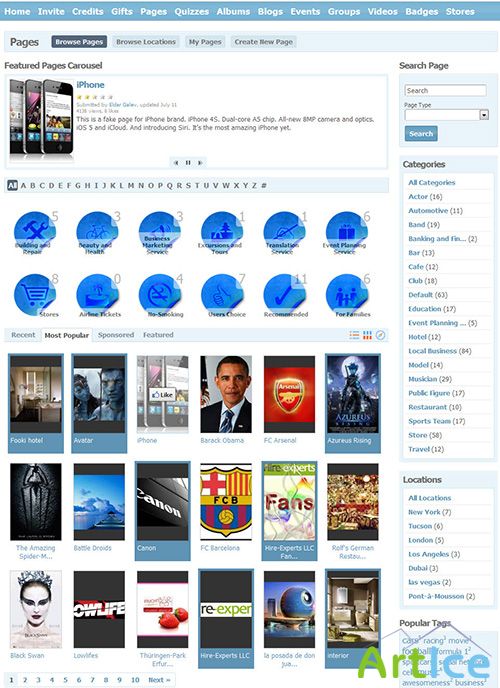
Task: Switch to map view compass icon
Action: [x=381, y=335]
